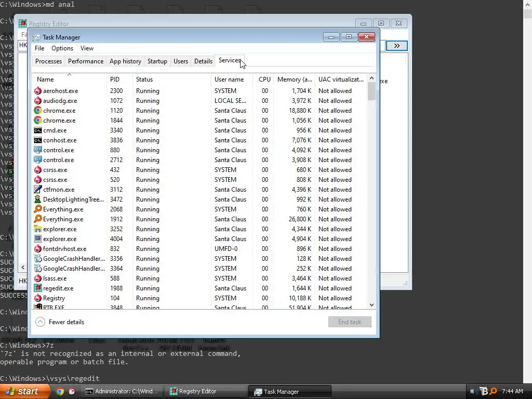
Task: Click GoogleCrashHandler icon with PID 3364
Action: (37, 269)
